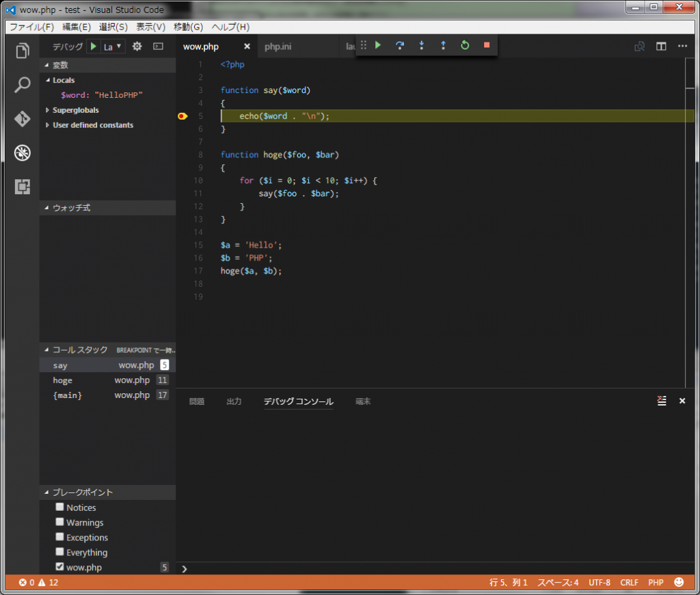Enable Warnings breakpoint checkbox
This screenshot has width=700, height=595.
click(59, 522)
